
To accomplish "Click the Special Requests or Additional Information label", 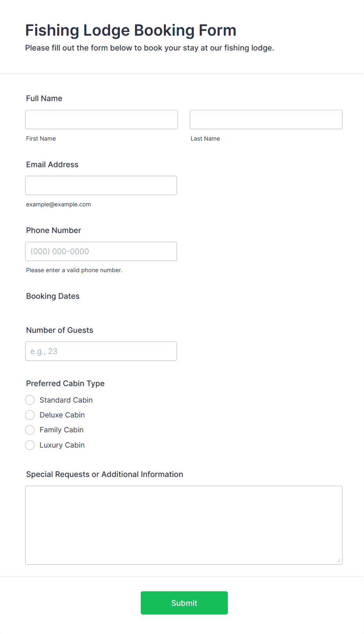I will (105, 474).
